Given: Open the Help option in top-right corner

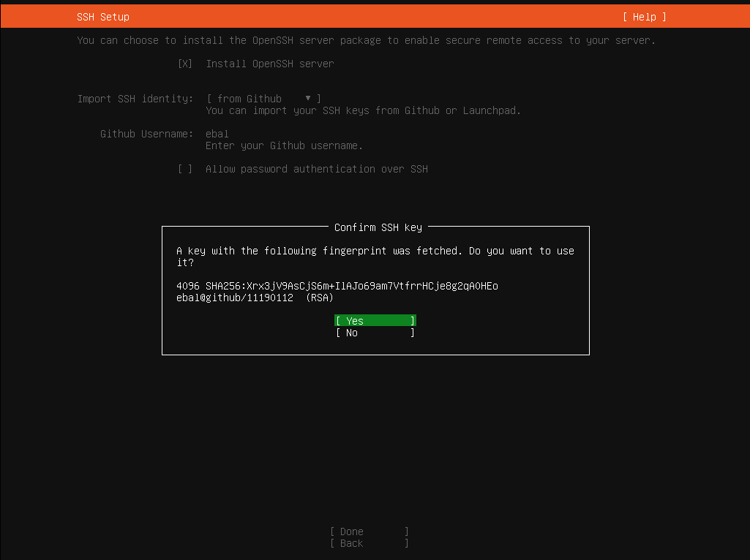Looking at the screenshot, I should (x=643, y=16).
